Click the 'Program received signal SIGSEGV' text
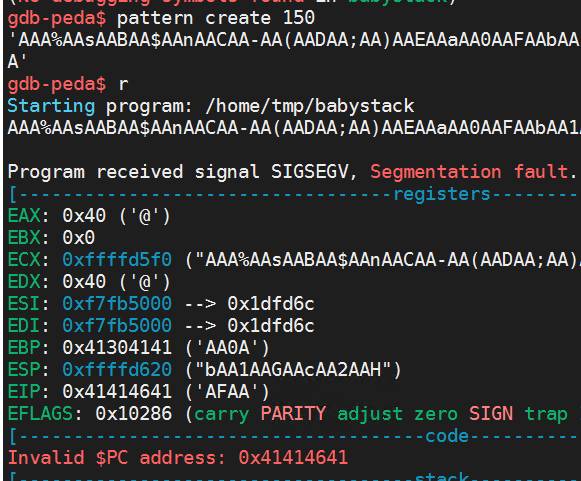The image size is (581, 481). 178,172
